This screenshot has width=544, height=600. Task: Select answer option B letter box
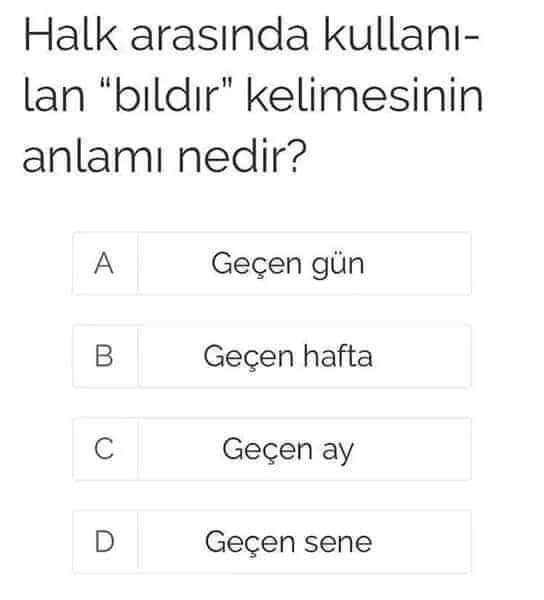click(x=105, y=356)
